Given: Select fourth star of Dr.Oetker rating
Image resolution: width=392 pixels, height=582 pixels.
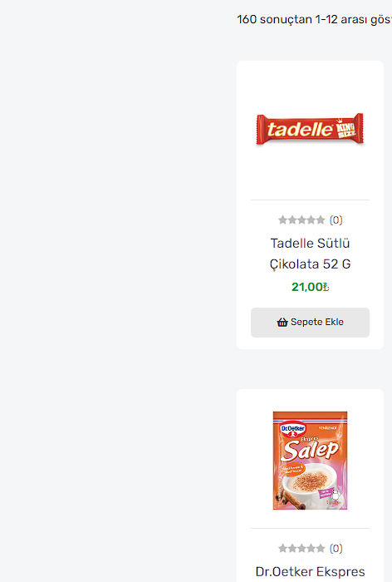Looking at the screenshot, I should tap(311, 548).
